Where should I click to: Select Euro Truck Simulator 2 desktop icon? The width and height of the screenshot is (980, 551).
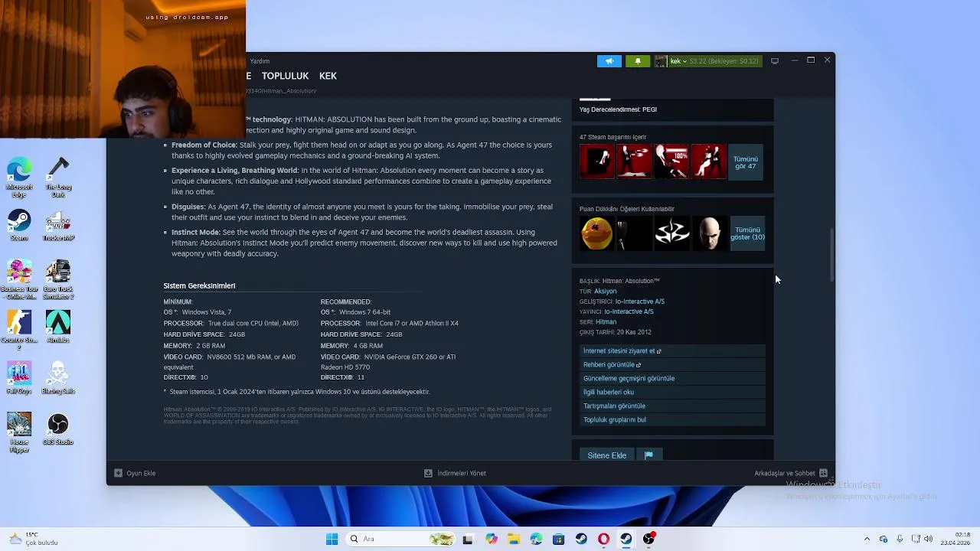(x=58, y=279)
